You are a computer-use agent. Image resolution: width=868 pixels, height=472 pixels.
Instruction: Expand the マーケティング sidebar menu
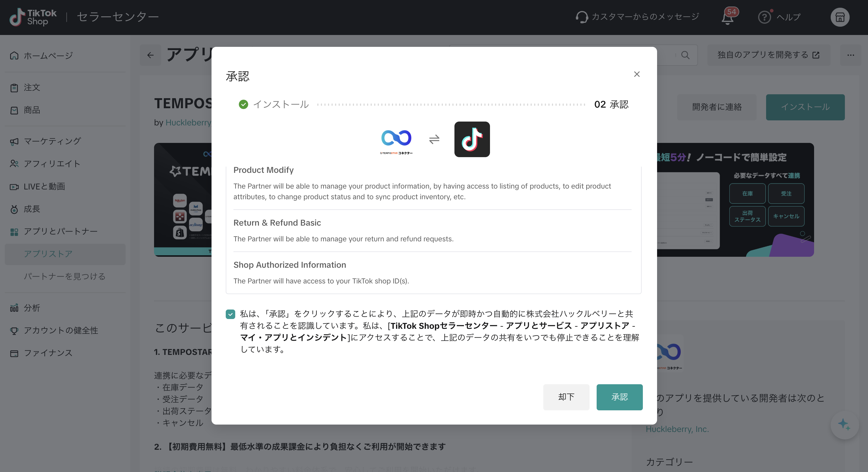[x=52, y=141]
